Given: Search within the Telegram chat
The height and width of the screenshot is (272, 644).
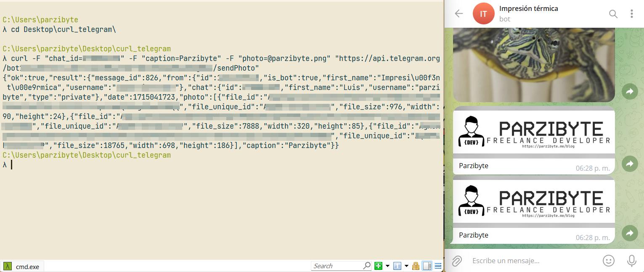Looking at the screenshot, I should pyautogui.click(x=613, y=14).
